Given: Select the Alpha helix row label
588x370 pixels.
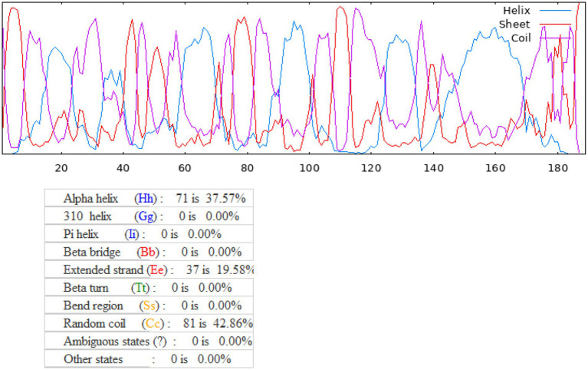Looking at the screenshot, I should (x=90, y=198).
